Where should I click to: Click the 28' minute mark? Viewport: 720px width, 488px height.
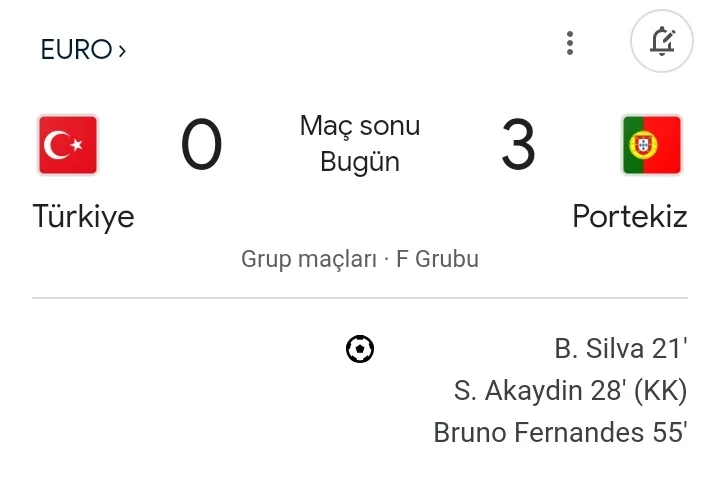[x=607, y=391]
